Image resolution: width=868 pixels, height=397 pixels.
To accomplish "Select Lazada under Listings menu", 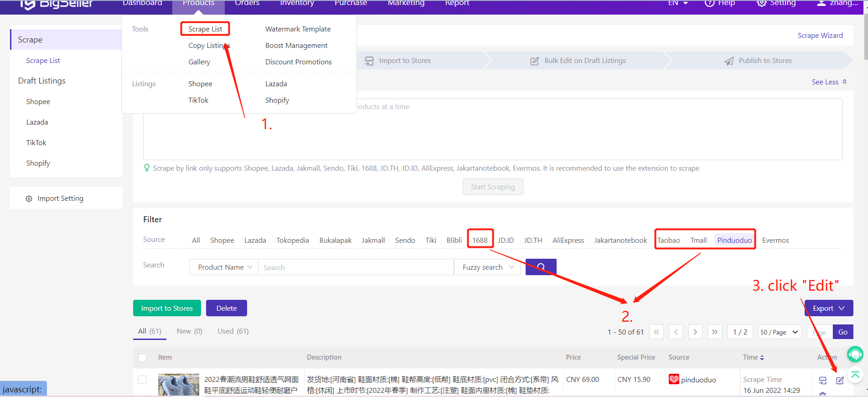I will (x=276, y=84).
